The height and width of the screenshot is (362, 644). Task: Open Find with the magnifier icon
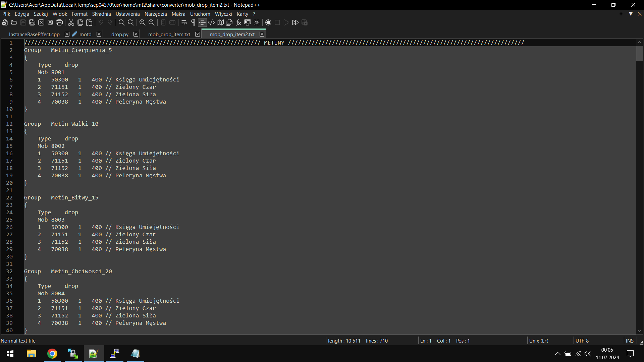pos(121,22)
